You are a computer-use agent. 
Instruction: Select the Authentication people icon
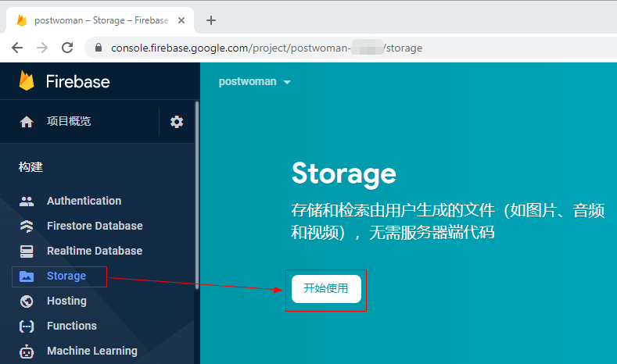click(x=27, y=201)
